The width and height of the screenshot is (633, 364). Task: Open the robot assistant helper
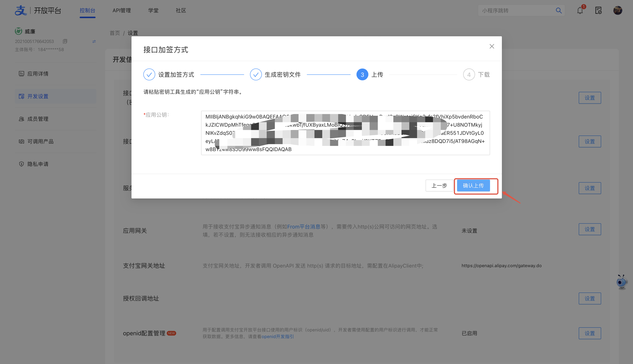point(622,282)
